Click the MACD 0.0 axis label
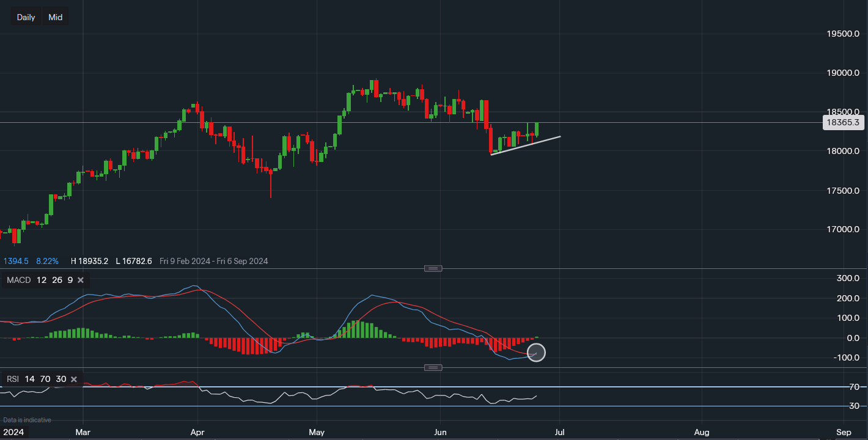This screenshot has width=868, height=440. point(849,338)
